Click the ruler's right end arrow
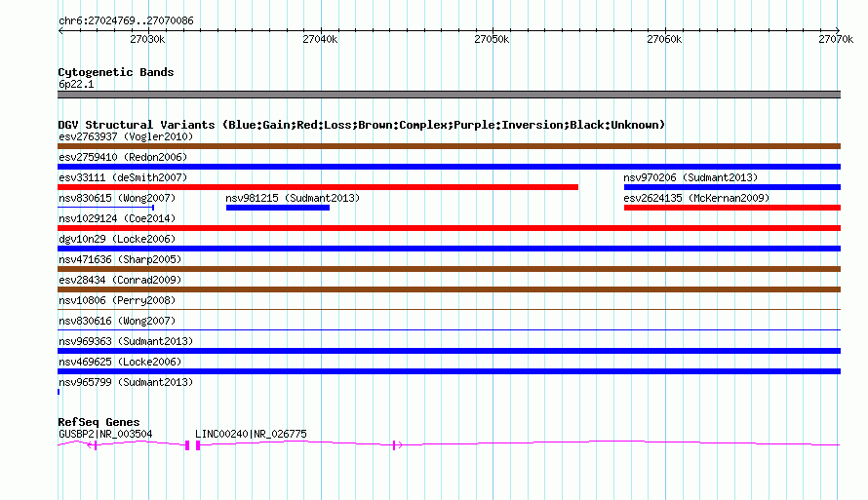Screen dimensions: 868x500 [838, 31]
